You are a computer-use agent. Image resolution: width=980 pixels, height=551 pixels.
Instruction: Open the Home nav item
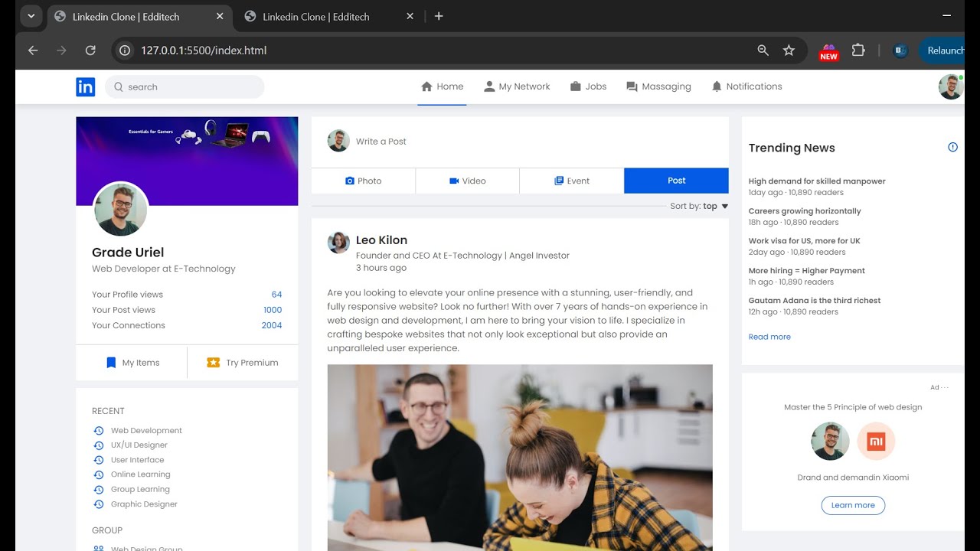(442, 86)
